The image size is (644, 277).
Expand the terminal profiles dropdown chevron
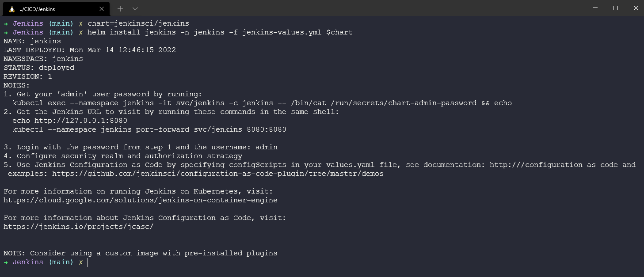coord(135,9)
